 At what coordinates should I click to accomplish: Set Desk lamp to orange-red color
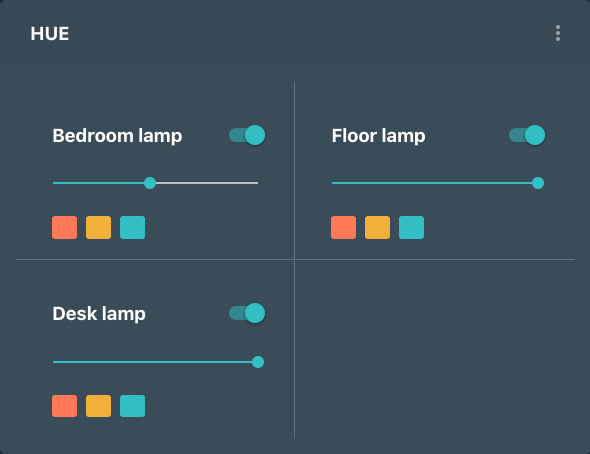(64, 406)
